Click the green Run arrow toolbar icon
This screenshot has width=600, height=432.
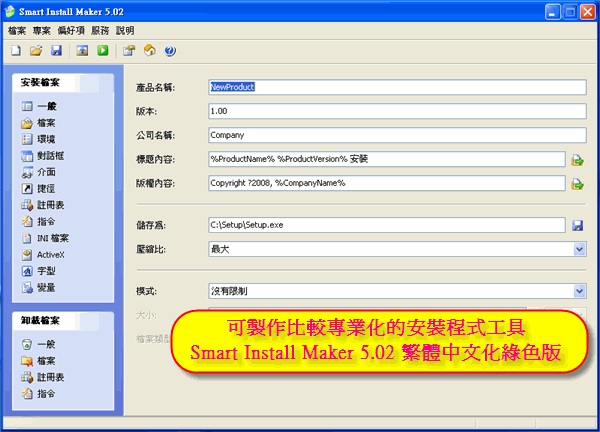point(102,50)
